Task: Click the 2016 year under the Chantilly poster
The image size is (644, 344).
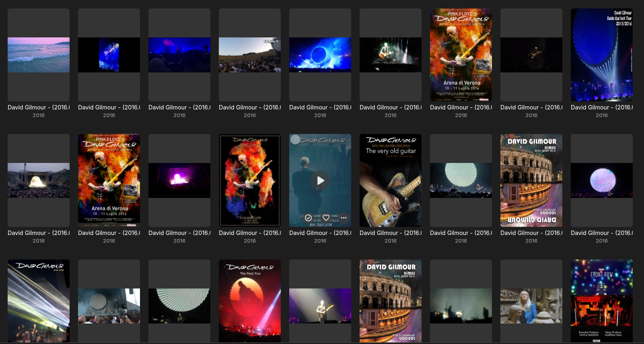Action: [320, 241]
